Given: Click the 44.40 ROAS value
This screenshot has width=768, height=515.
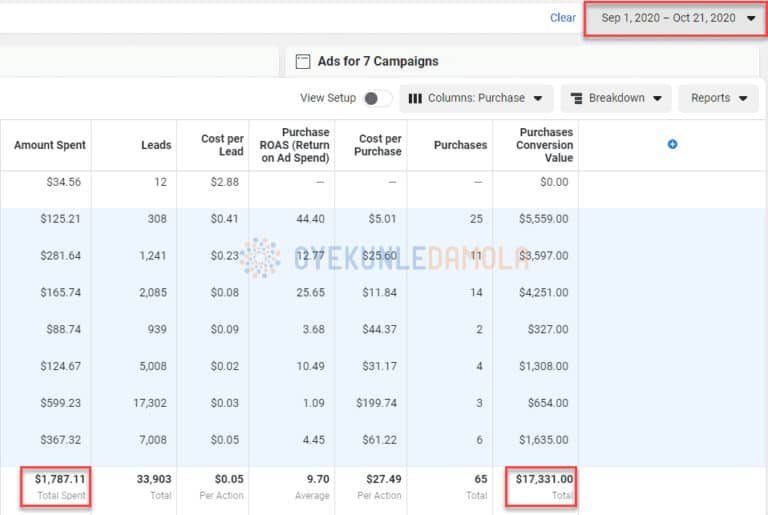Looking at the screenshot, I should (x=311, y=219).
